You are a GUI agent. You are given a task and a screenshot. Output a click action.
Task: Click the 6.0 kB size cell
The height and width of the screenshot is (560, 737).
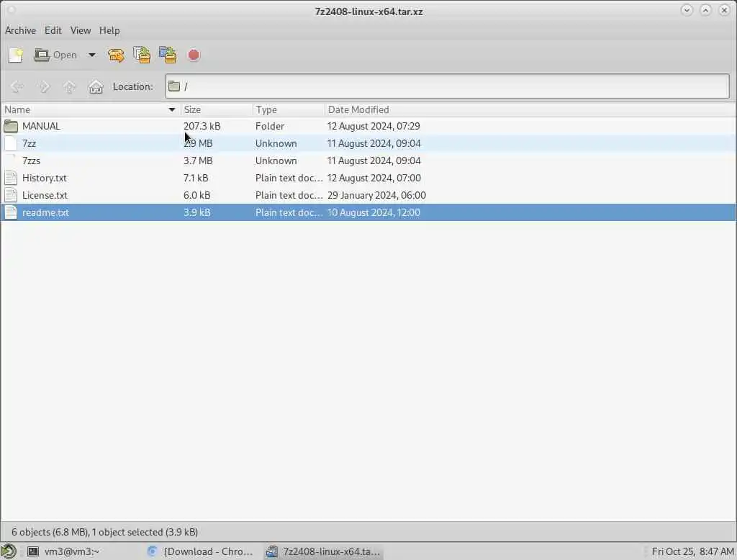point(197,195)
